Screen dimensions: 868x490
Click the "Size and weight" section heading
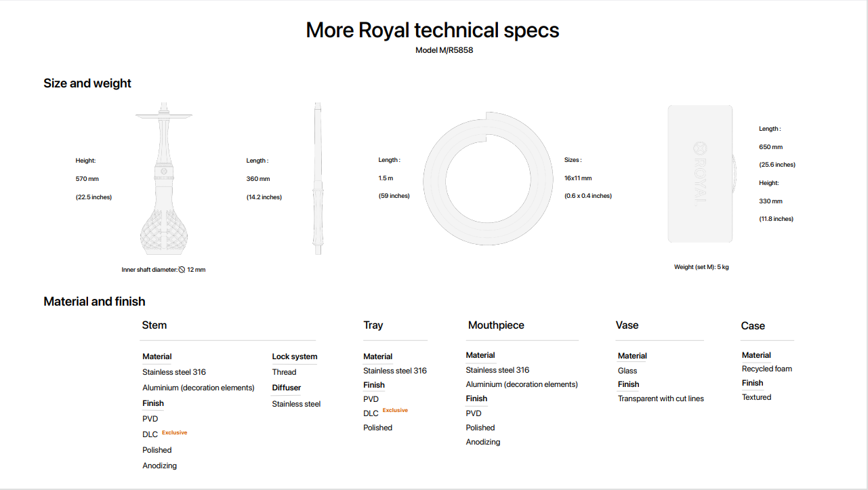(87, 83)
